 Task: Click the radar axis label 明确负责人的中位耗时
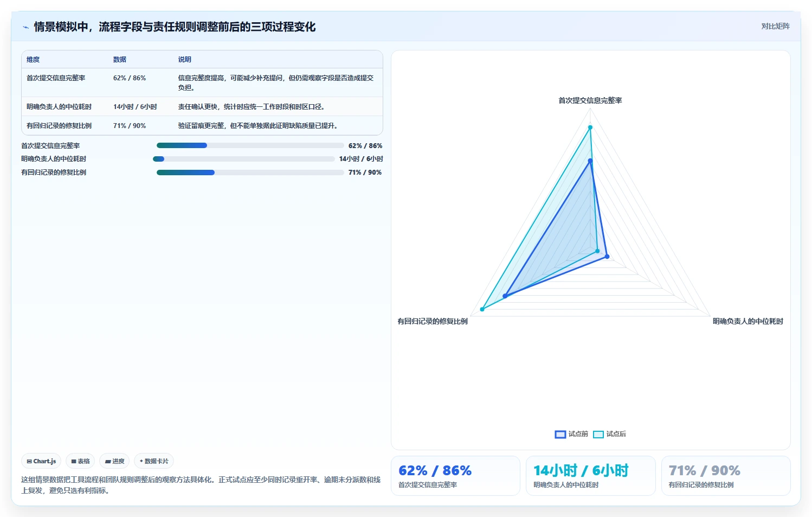click(x=748, y=321)
